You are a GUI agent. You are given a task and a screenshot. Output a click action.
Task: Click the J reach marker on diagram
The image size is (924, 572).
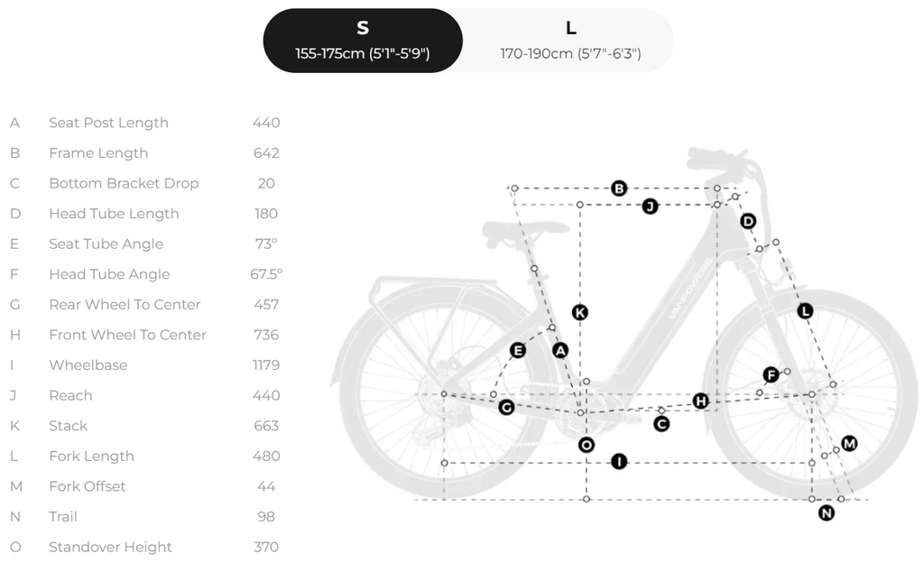650,207
